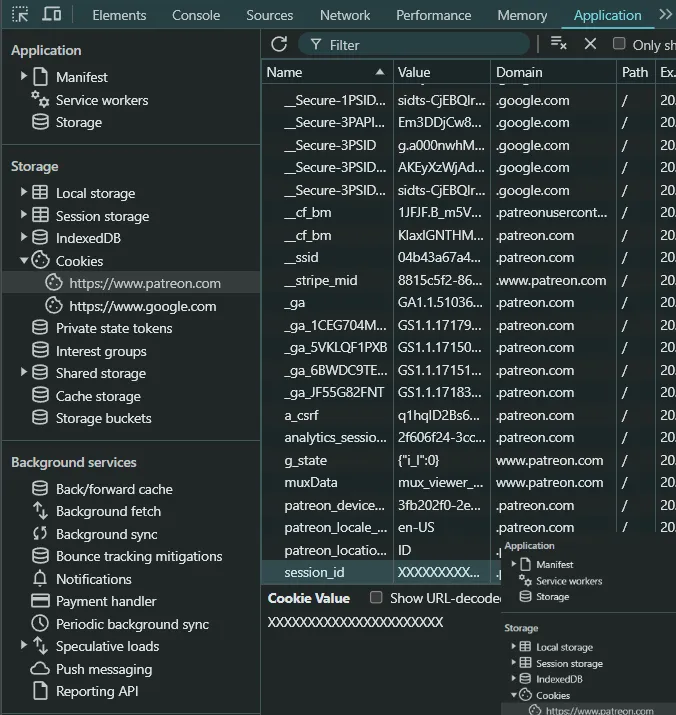Click the Storage buckets database icon
This screenshot has height=715, width=676.
[x=40, y=418]
